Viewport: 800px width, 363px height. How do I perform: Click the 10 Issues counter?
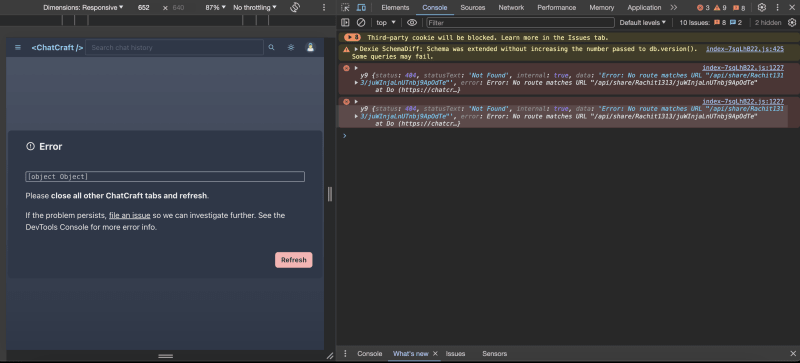pyautogui.click(x=711, y=22)
